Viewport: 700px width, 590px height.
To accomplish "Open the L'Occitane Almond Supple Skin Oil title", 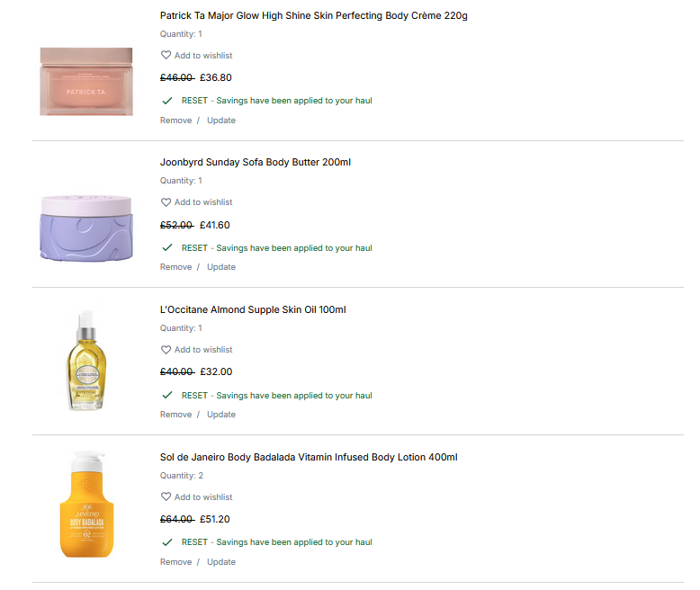I will click(253, 310).
